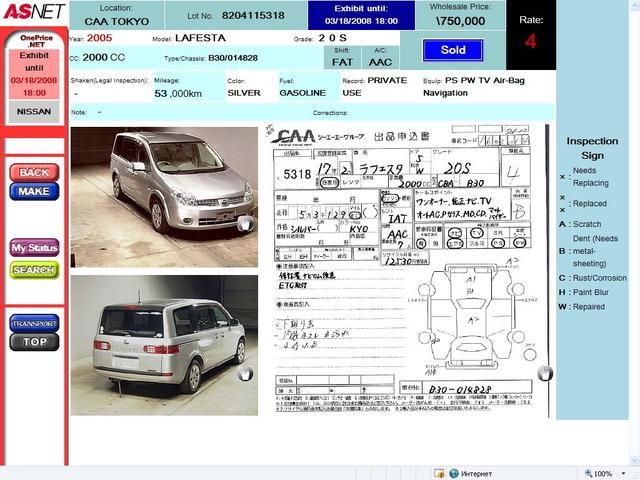This screenshot has height=480, width=640.
Task: Click the C : Rust/Corrosion legend entry
Action: (x=593, y=278)
